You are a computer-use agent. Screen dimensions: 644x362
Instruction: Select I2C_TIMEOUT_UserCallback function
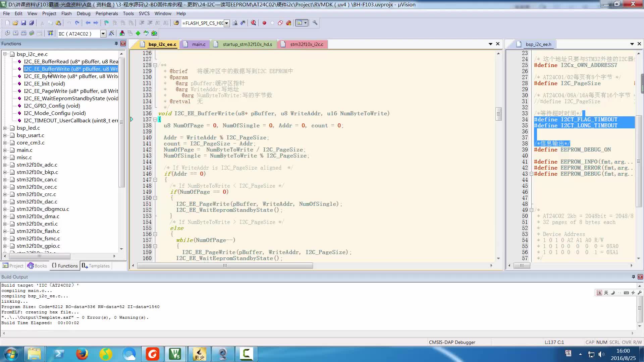pos(71,120)
